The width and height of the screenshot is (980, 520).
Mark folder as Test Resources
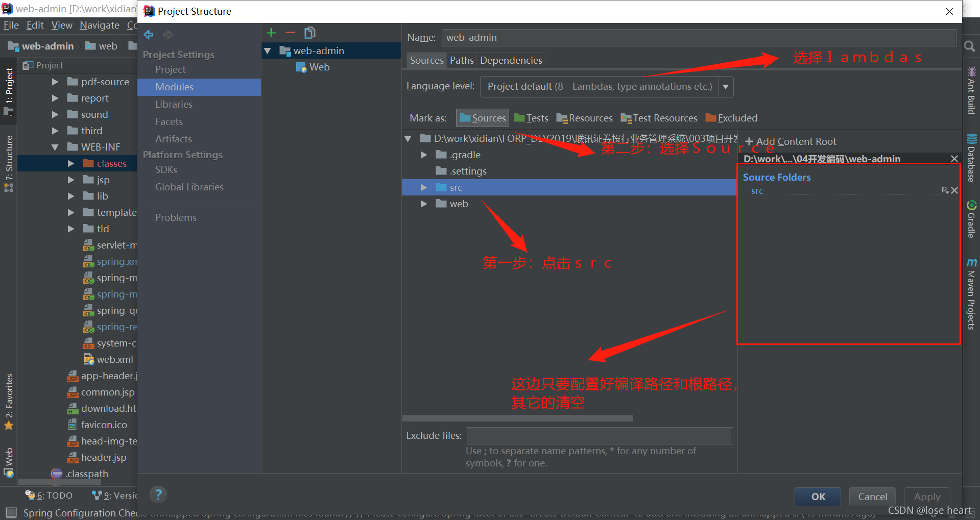[659, 118]
